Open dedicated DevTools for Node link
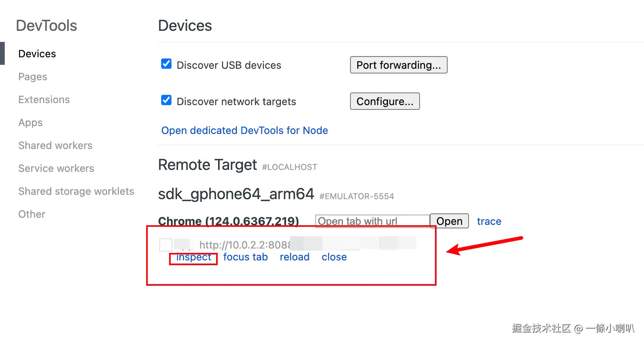644x343 pixels. pos(245,130)
